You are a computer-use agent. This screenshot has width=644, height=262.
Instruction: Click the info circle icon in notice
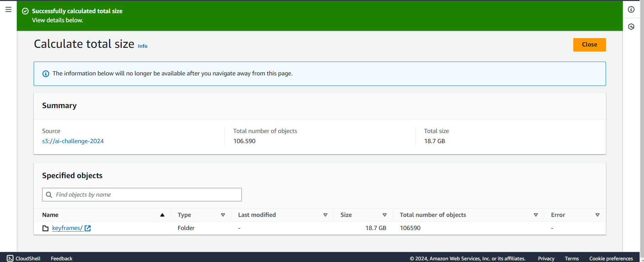[46, 74]
